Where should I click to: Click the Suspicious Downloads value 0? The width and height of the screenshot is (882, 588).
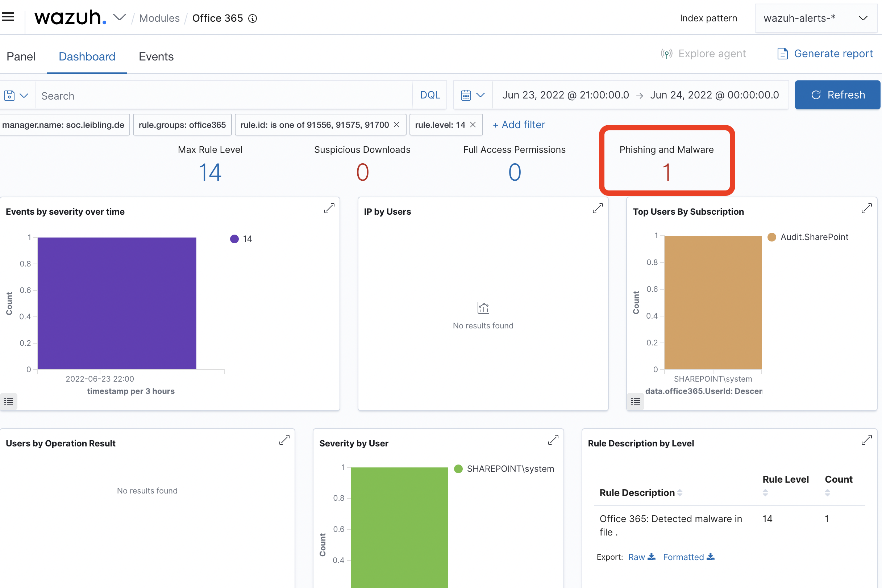363,172
